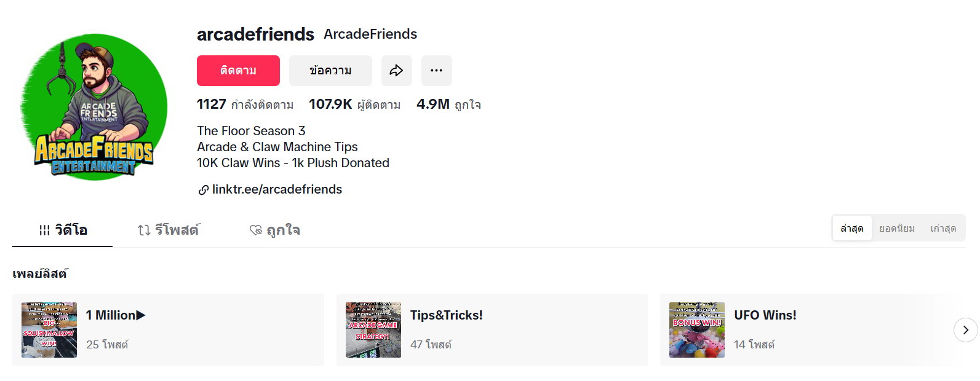Viewport: 980px width, 381px height.
Task: Open the 1 Million playlist thumbnail
Action: point(49,330)
